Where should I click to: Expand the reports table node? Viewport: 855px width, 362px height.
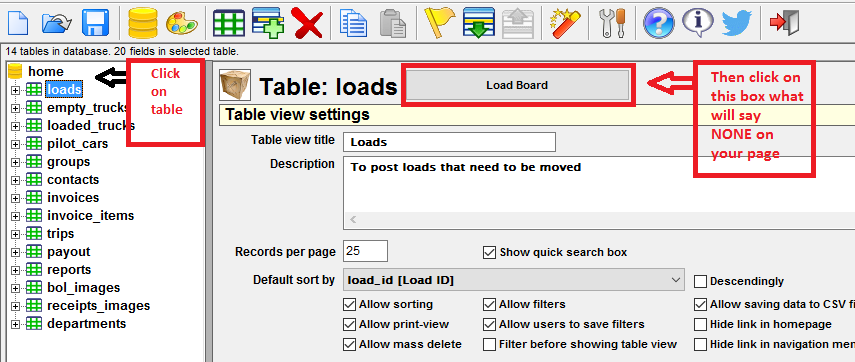[x=15, y=270]
